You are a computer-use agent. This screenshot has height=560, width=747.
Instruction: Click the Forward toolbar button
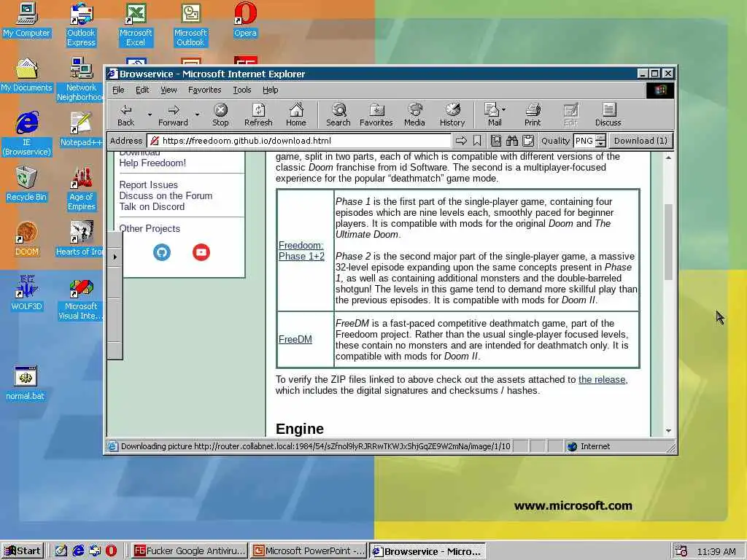(x=173, y=114)
